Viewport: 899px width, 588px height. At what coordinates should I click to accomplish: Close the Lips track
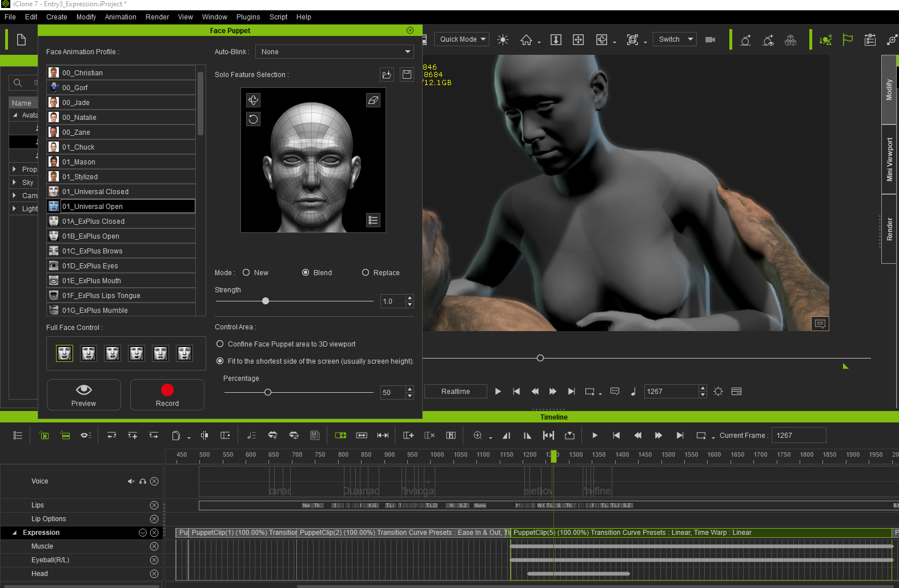(x=154, y=505)
